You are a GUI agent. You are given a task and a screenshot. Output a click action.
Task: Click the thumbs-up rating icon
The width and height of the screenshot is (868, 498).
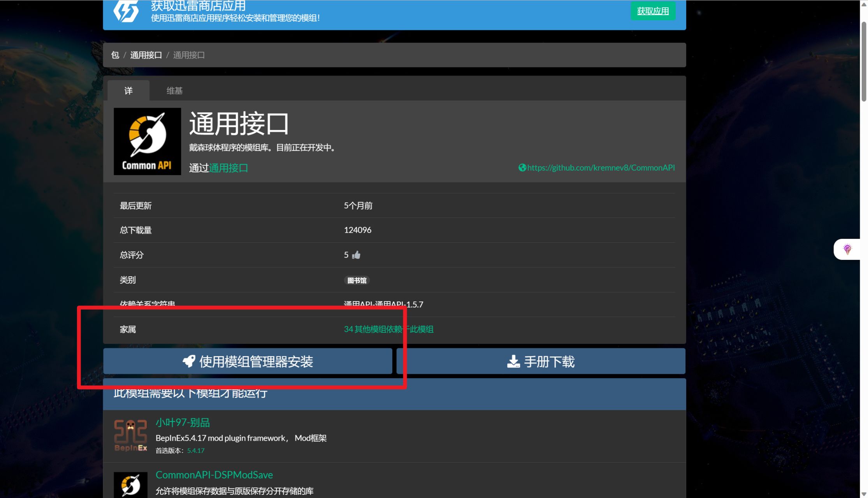pos(356,255)
